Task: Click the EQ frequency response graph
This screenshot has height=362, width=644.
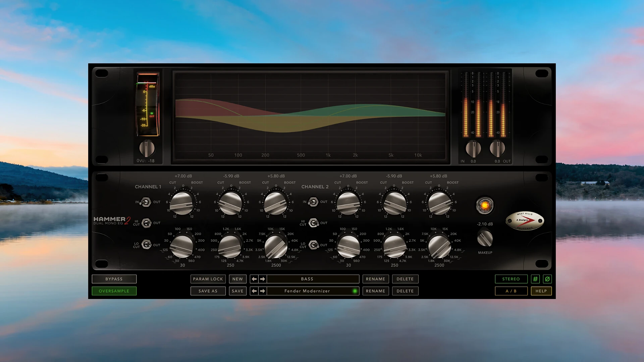Action: [311, 116]
